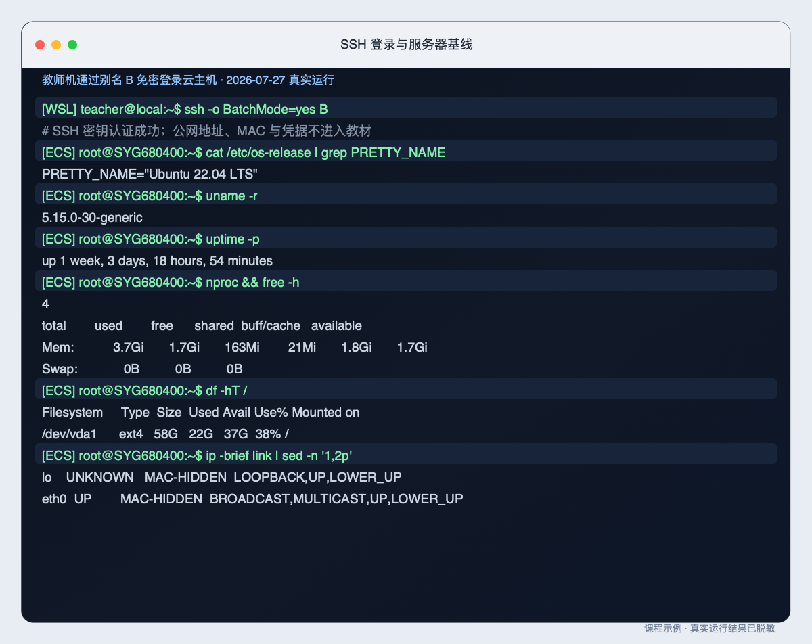Click the 'available' column header in free output
Image resolution: width=812 pixels, height=644 pixels.
click(336, 326)
